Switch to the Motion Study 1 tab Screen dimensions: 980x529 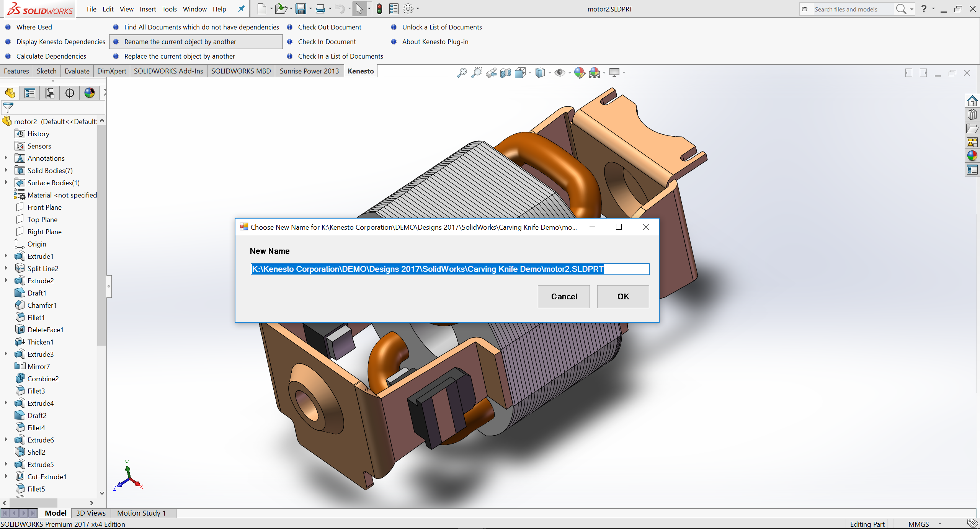pos(142,513)
